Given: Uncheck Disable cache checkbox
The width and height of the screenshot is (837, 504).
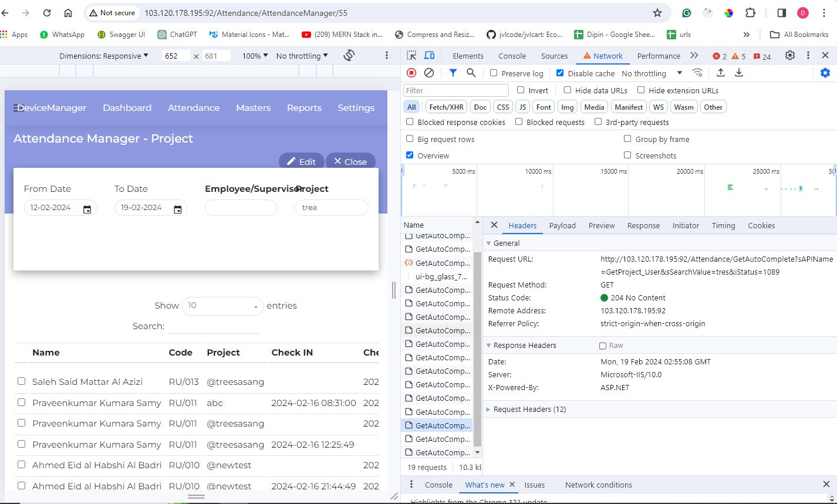Looking at the screenshot, I should 560,73.
